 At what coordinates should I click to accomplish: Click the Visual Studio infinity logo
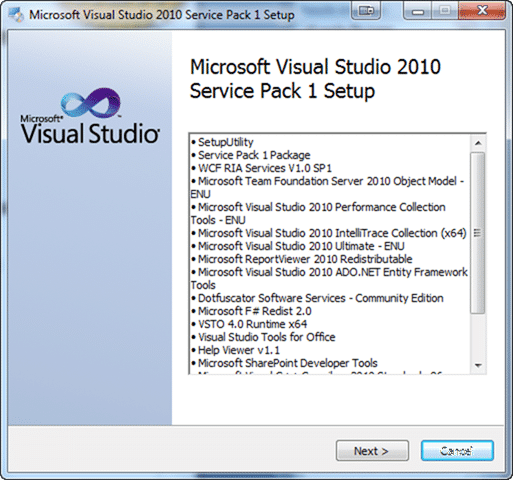pyautogui.click(x=90, y=102)
